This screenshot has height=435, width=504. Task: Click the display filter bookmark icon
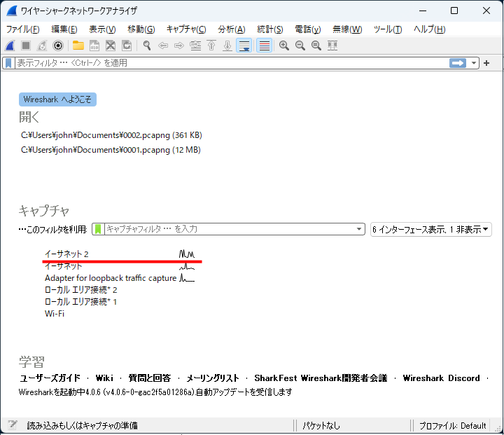(x=8, y=63)
